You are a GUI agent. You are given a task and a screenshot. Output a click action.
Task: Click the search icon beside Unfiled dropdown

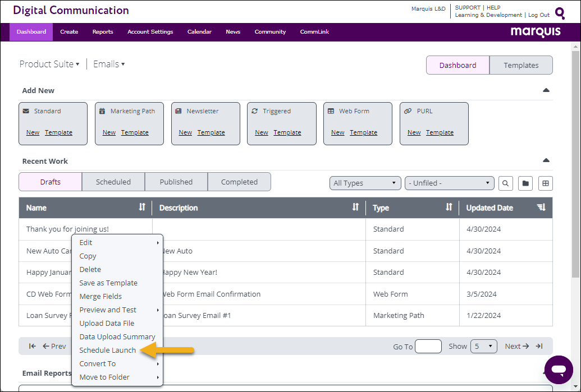505,183
